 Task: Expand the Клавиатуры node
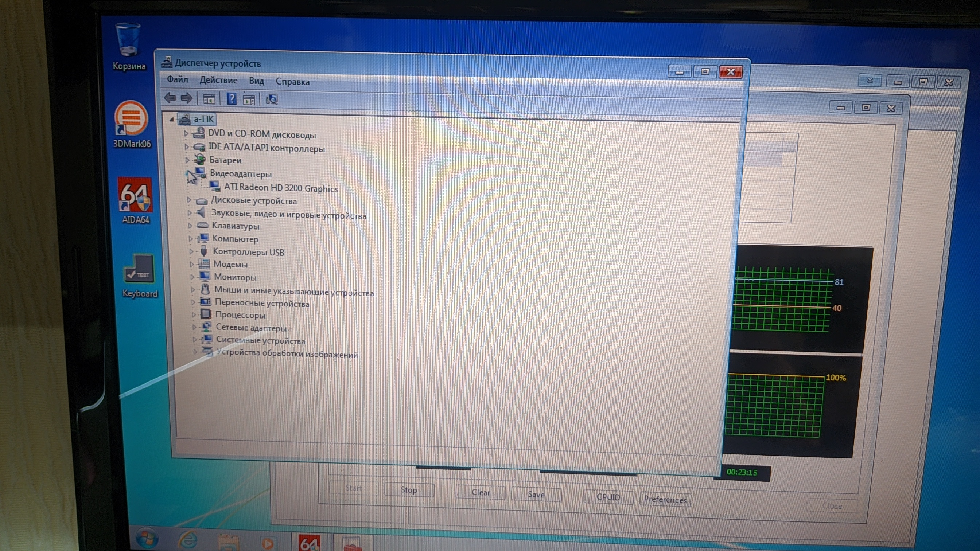point(190,226)
